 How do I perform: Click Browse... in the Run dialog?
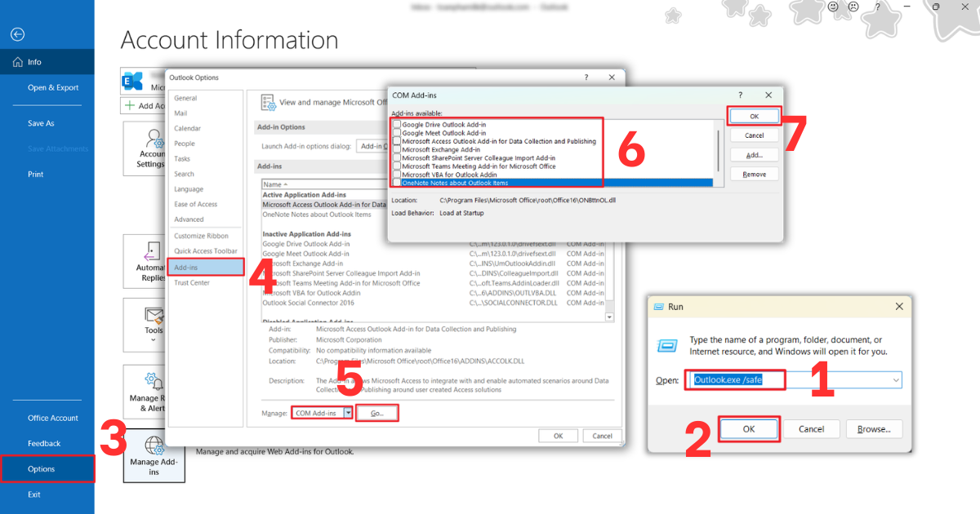(x=874, y=428)
